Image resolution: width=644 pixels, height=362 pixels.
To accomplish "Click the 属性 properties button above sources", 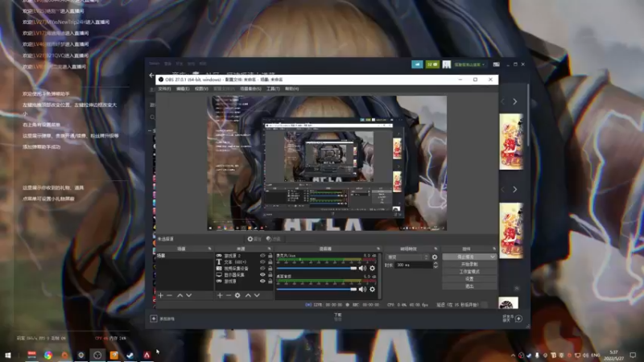I will [254, 239].
